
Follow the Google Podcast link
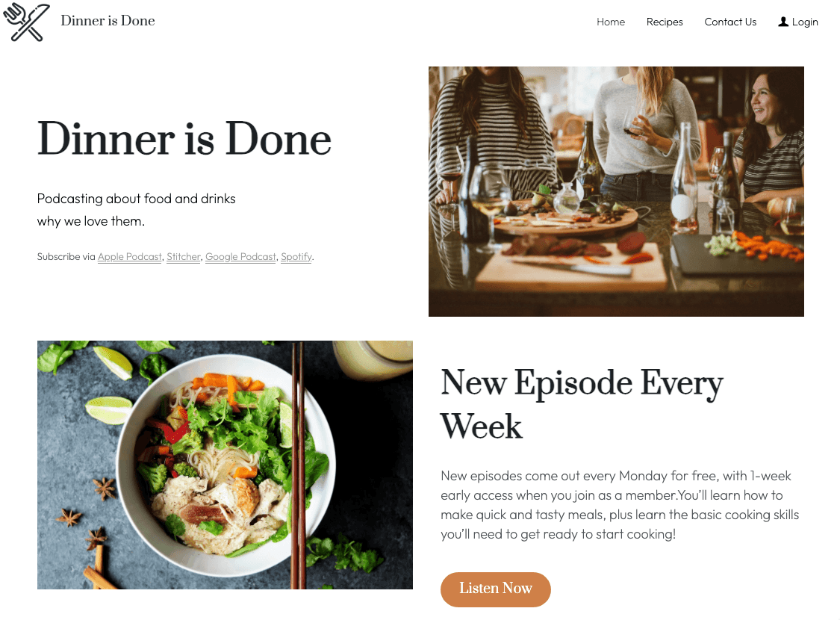point(240,257)
